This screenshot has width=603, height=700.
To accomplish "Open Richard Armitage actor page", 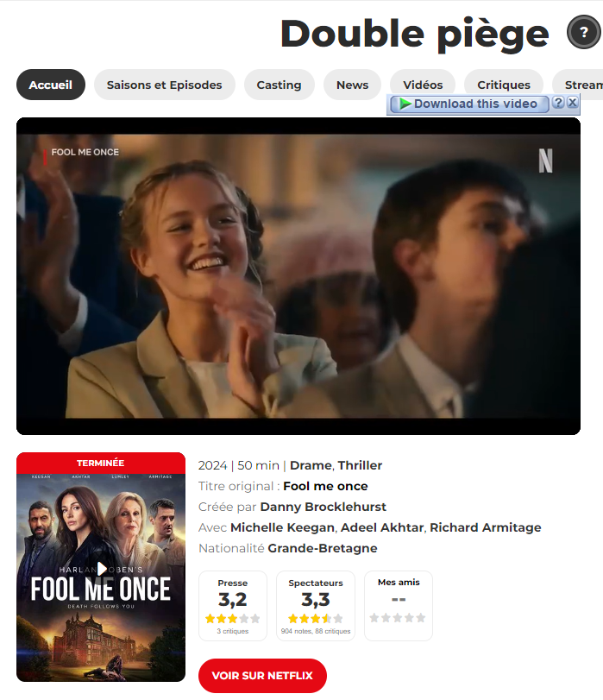I will [x=485, y=527].
